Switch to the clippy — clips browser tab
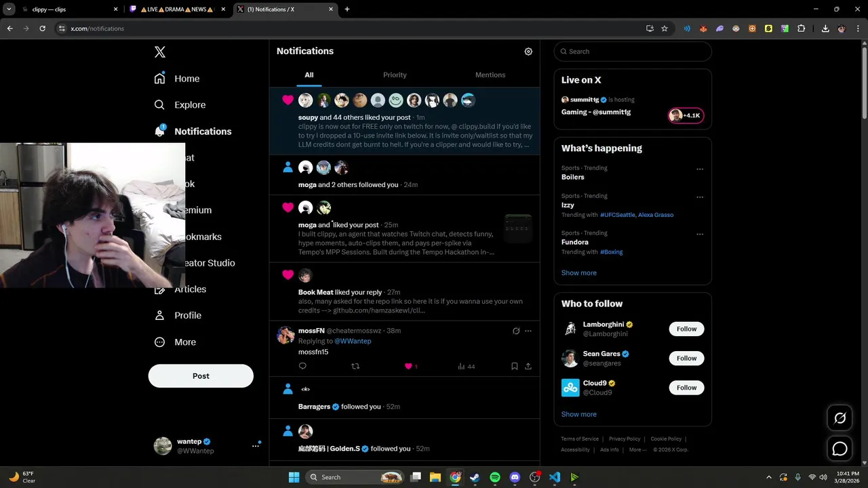The height and width of the screenshot is (488, 868). [68, 9]
